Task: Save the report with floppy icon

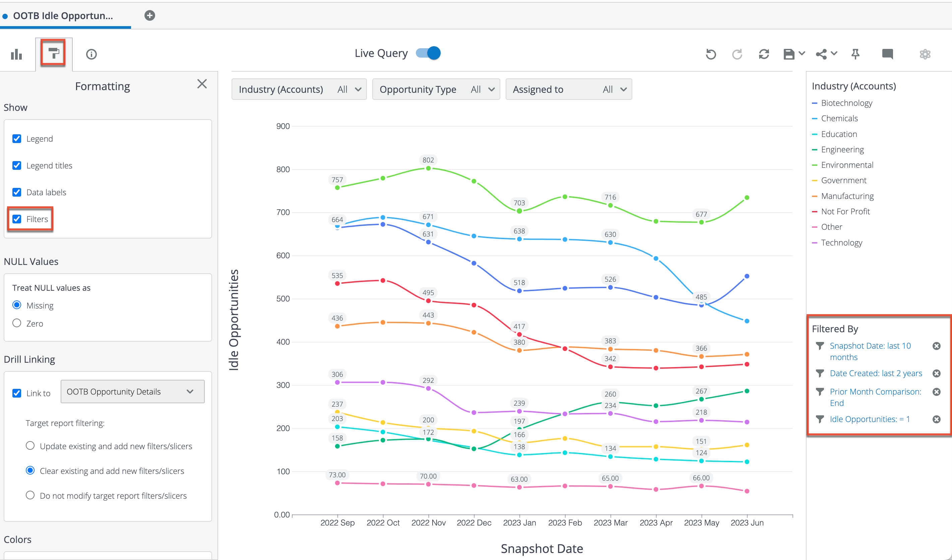Action: tap(788, 54)
